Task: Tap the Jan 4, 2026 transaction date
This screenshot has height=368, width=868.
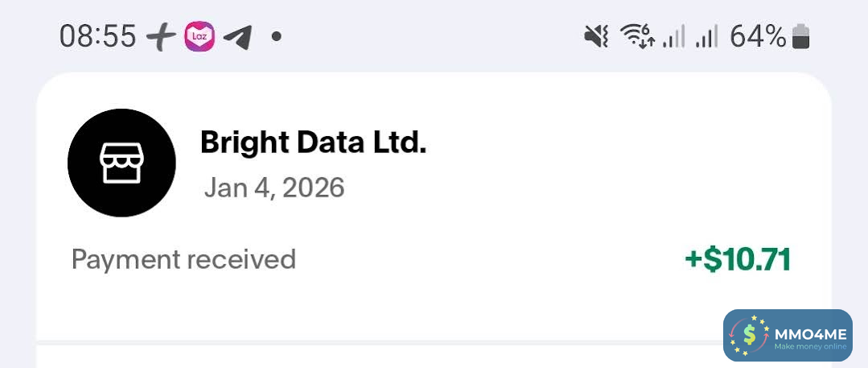Action: pyautogui.click(x=274, y=188)
